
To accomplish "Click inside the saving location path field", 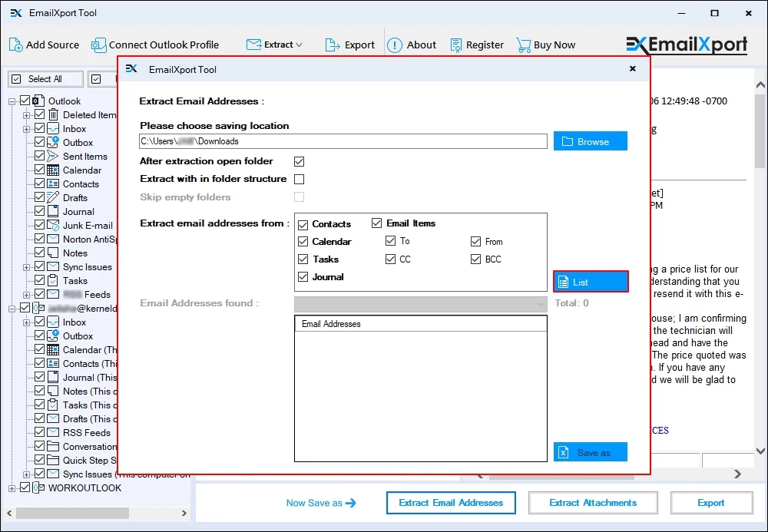I will pyautogui.click(x=338, y=140).
